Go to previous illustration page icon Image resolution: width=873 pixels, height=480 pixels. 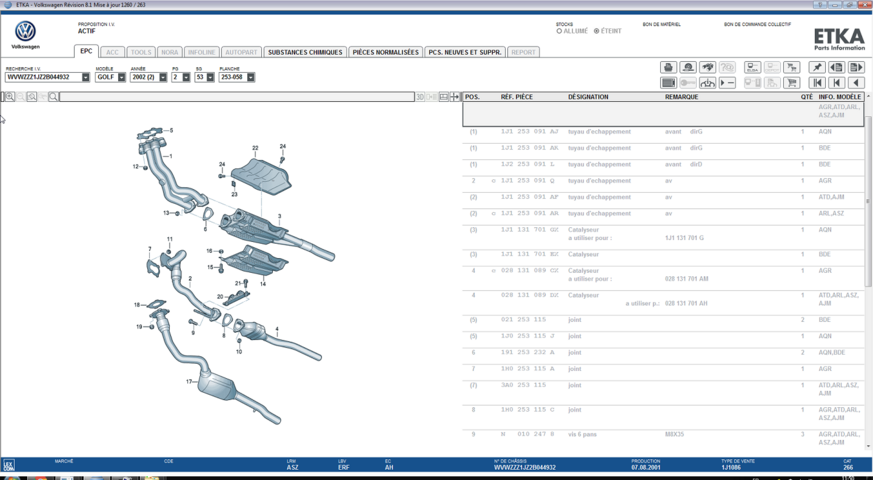pyautogui.click(x=836, y=67)
